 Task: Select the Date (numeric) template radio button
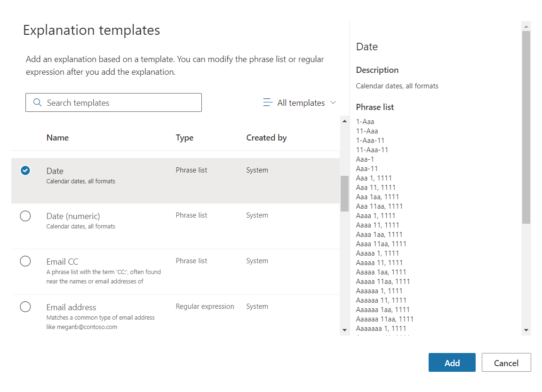coord(25,216)
